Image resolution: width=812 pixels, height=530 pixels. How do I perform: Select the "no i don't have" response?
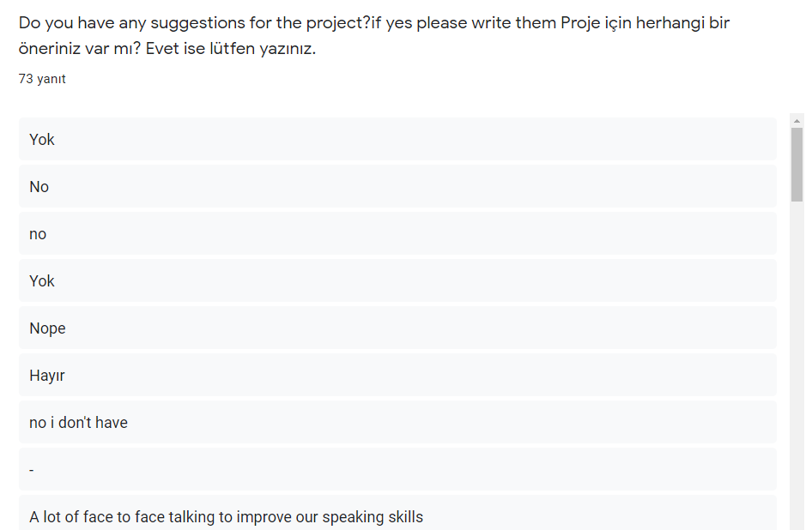(78, 422)
